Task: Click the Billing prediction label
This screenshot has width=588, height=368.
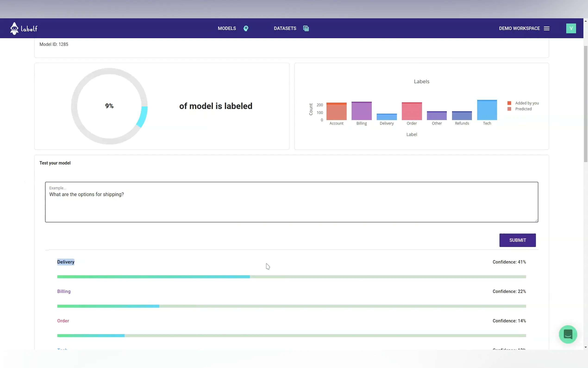Action: click(64, 291)
